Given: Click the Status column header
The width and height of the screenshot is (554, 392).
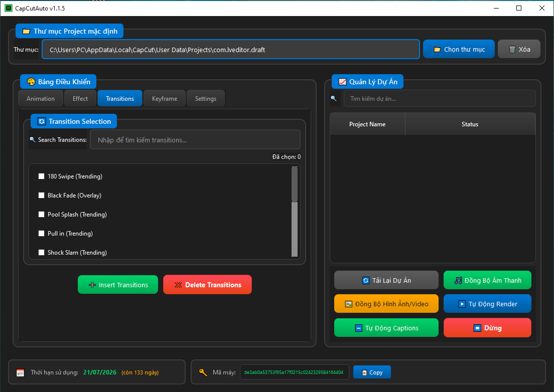Looking at the screenshot, I should [470, 124].
